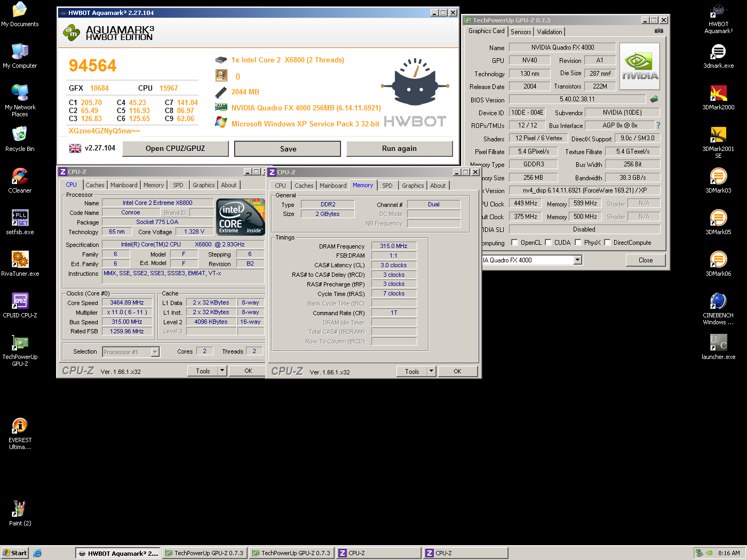747x560 pixels.
Task: Open Mainboard tab in left CPU-Z window
Action: click(x=124, y=185)
